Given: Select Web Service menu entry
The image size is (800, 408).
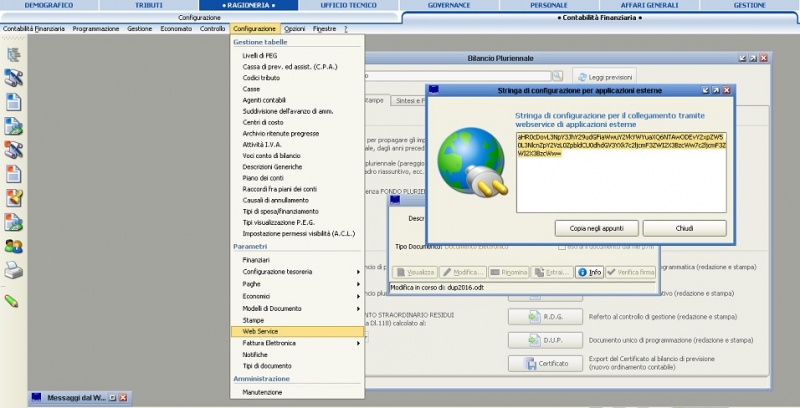Looking at the screenshot, I should 261,331.
